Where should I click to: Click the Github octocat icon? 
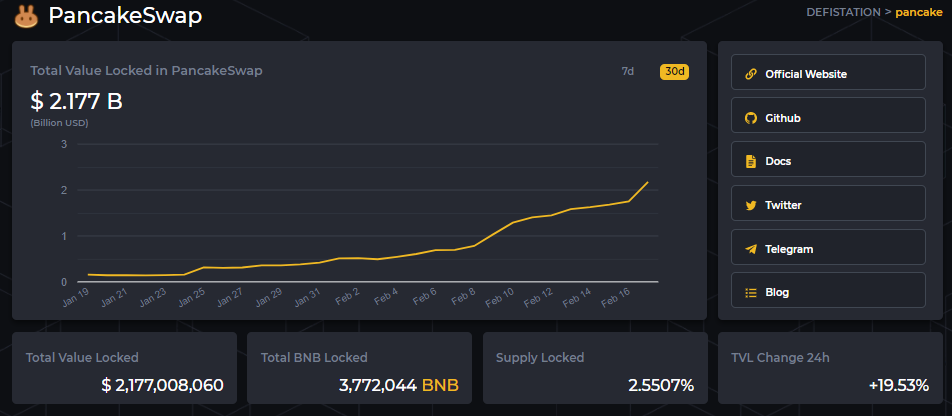[x=751, y=118]
